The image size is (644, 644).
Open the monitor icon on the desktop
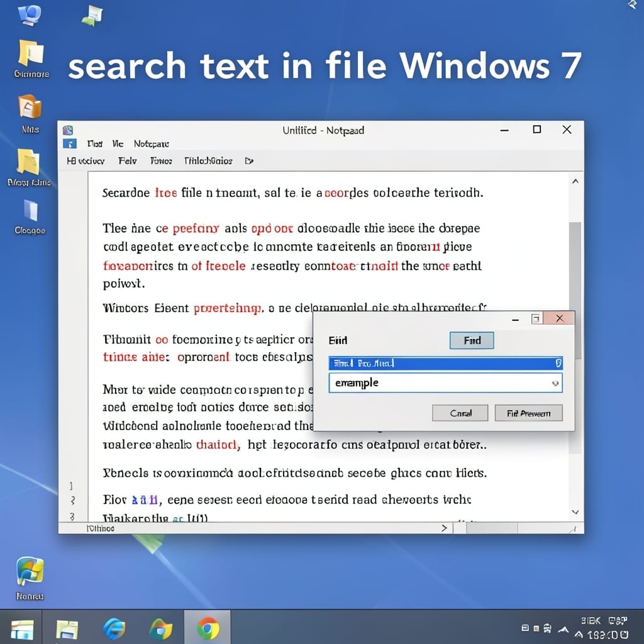click(x=30, y=15)
